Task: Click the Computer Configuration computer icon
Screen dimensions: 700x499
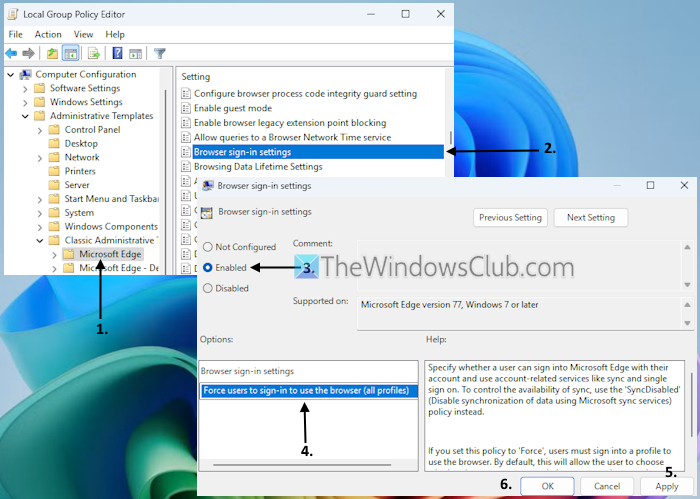Action: coord(26,75)
